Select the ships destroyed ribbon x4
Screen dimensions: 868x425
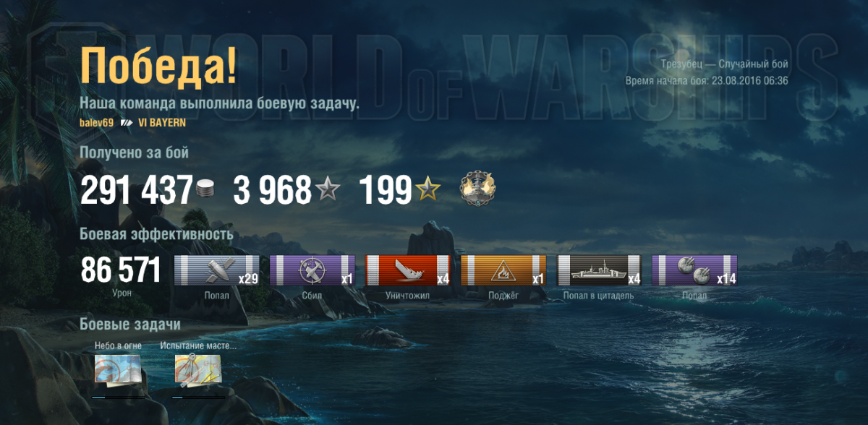(x=408, y=270)
